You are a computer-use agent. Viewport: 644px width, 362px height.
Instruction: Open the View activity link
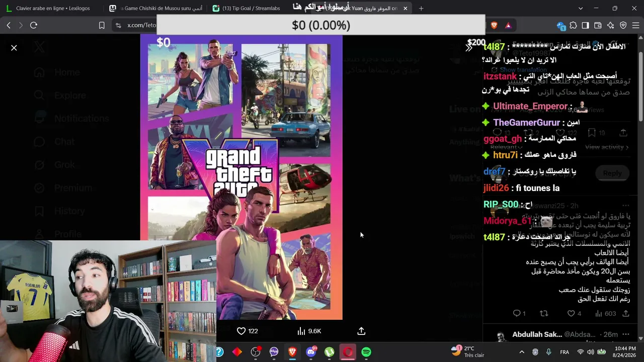pyautogui.click(x=607, y=147)
